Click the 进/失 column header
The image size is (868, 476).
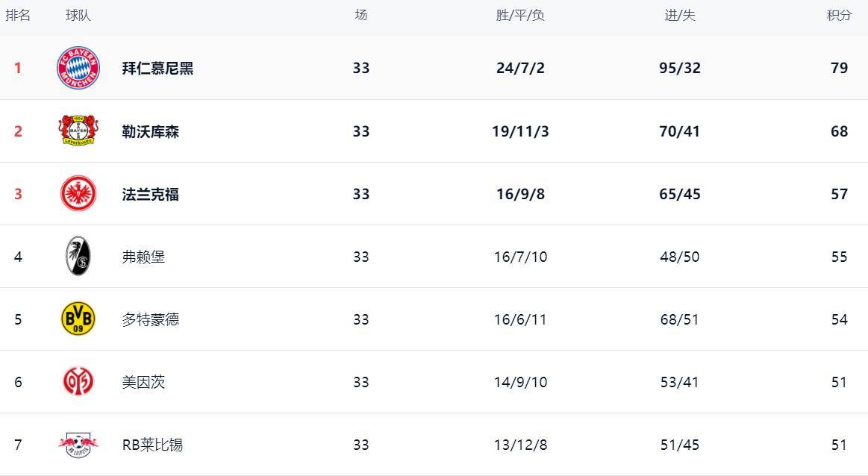[x=680, y=16]
